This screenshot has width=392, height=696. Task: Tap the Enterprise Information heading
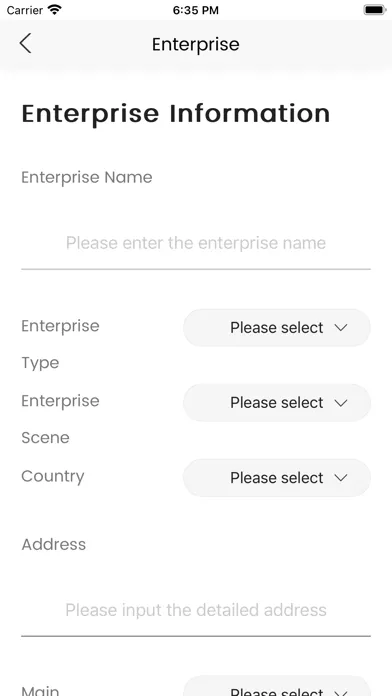(x=176, y=114)
